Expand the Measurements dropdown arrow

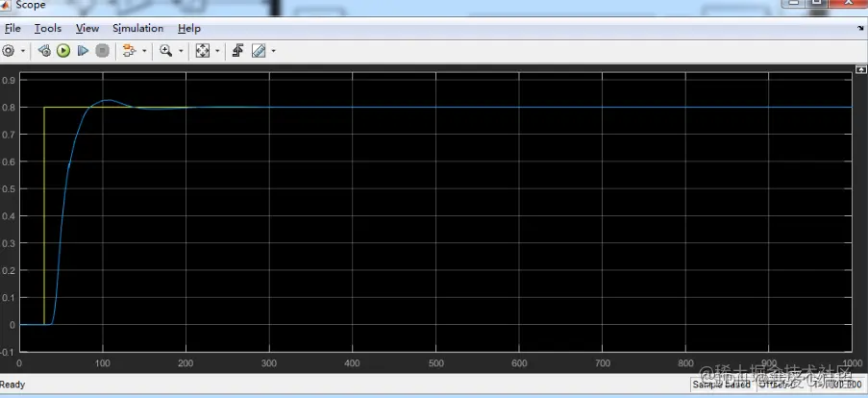[x=273, y=51]
